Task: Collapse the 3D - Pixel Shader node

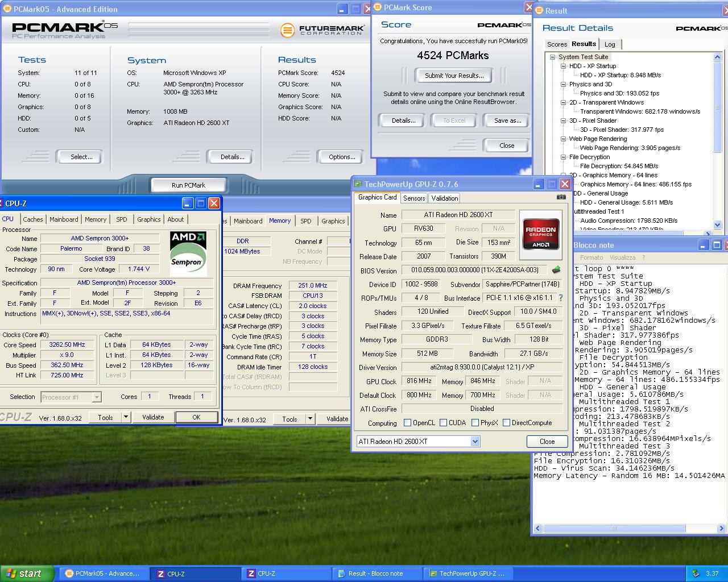Action: pos(563,120)
